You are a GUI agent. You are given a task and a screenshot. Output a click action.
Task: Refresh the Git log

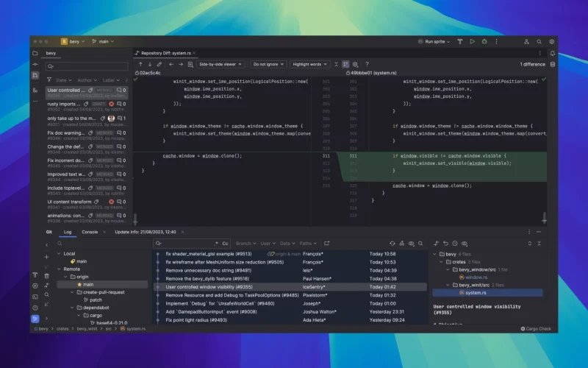[392, 244]
